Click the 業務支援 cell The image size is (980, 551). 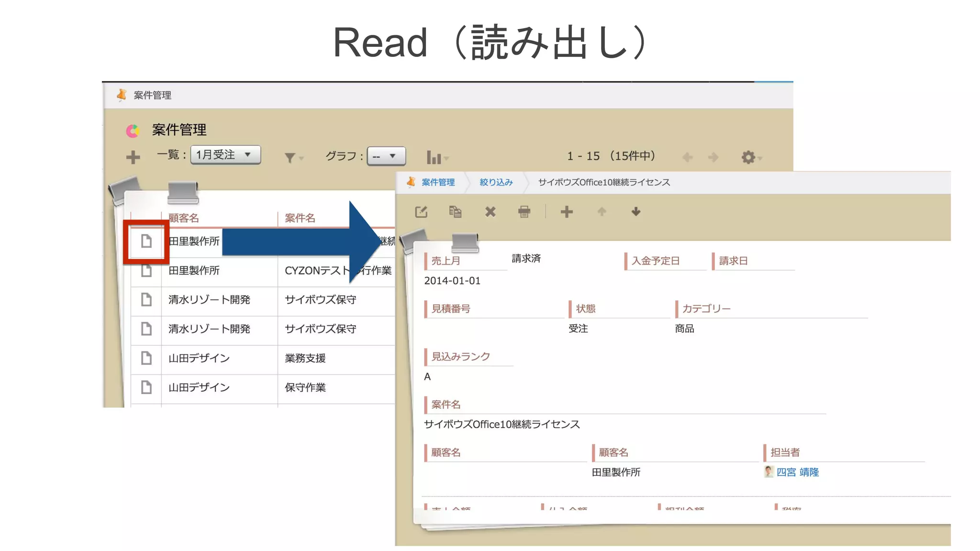[305, 358]
